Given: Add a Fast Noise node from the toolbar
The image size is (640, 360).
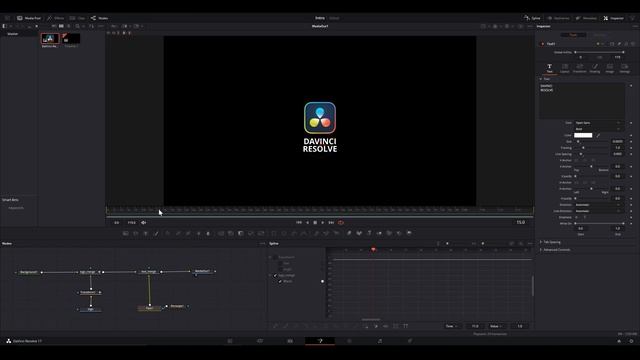Looking at the screenshot, I should [x=136, y=233].
